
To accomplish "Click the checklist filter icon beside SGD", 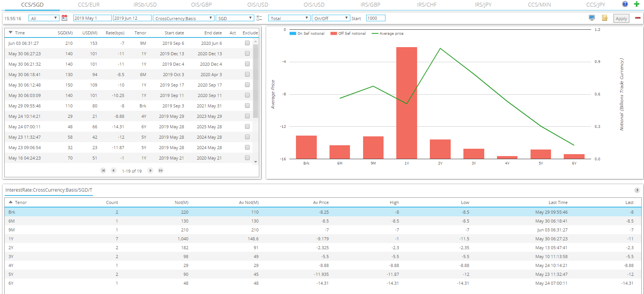I will (259, 18).
